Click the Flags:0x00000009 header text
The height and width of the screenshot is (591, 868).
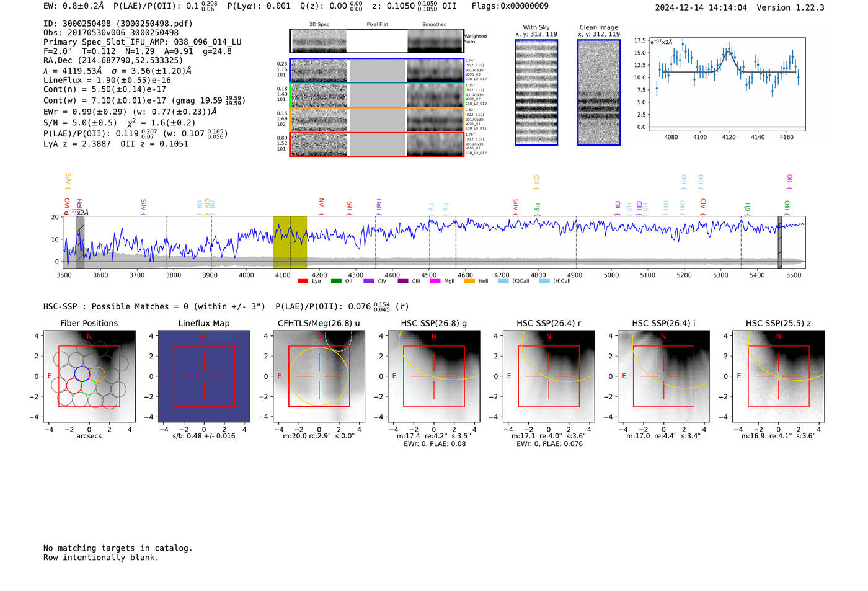510,6
